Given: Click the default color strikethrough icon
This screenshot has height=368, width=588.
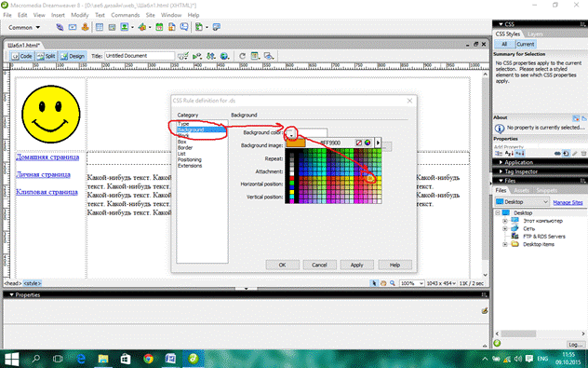Looking at the screenshot, I should point(359,143).
